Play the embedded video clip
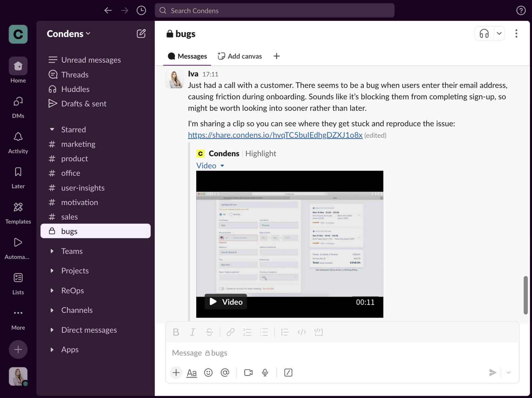 tap(226, 302)
